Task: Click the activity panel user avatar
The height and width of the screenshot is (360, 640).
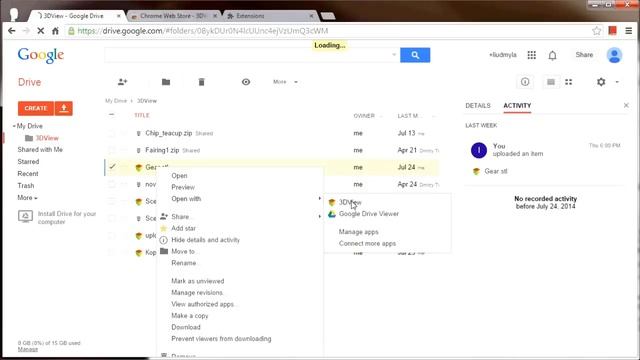Action: [x=479, y=150]
